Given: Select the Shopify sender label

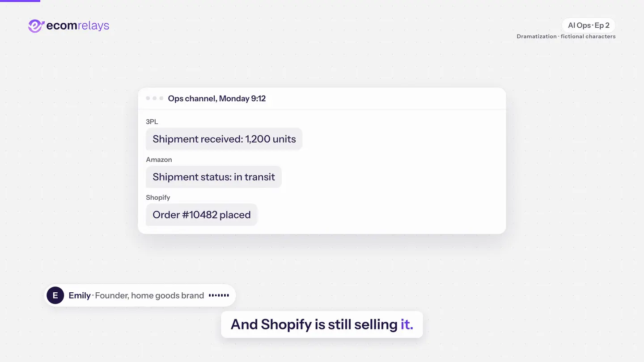Looking at the screenshot, I should point(158,198).
